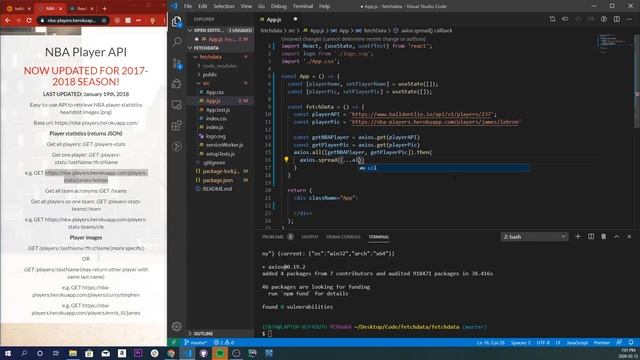The image size is (640, 360).
Task: Click the 'Spaces: 2' status bar item
Action: point(520,342)
